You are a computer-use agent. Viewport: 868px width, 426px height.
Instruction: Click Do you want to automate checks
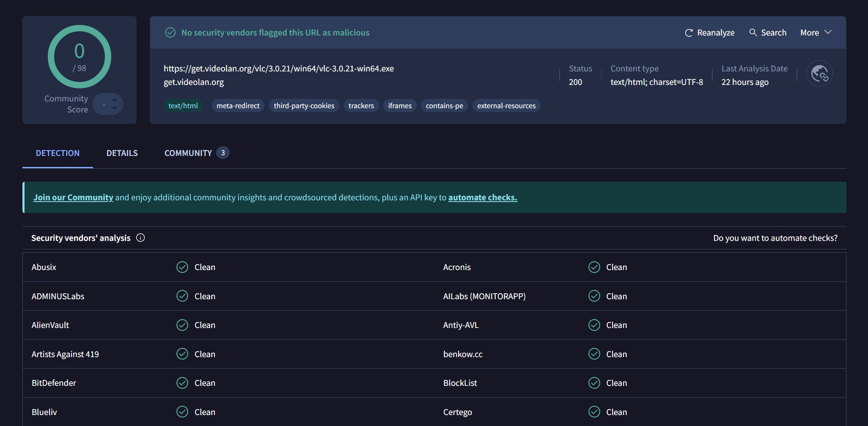(775, 238)
